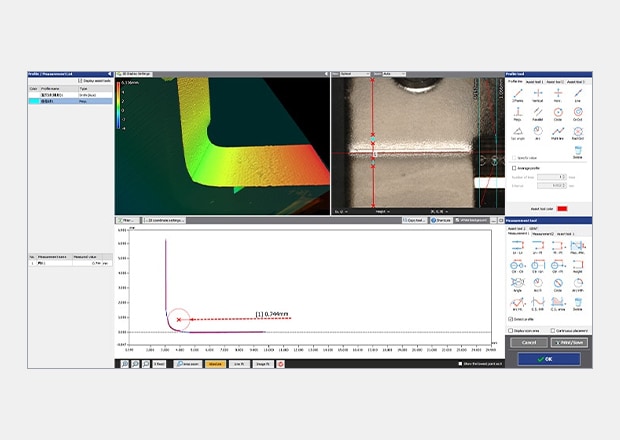Select the Arc profile tool
This screenshot has width=620, height=440.
coord(539,131)
